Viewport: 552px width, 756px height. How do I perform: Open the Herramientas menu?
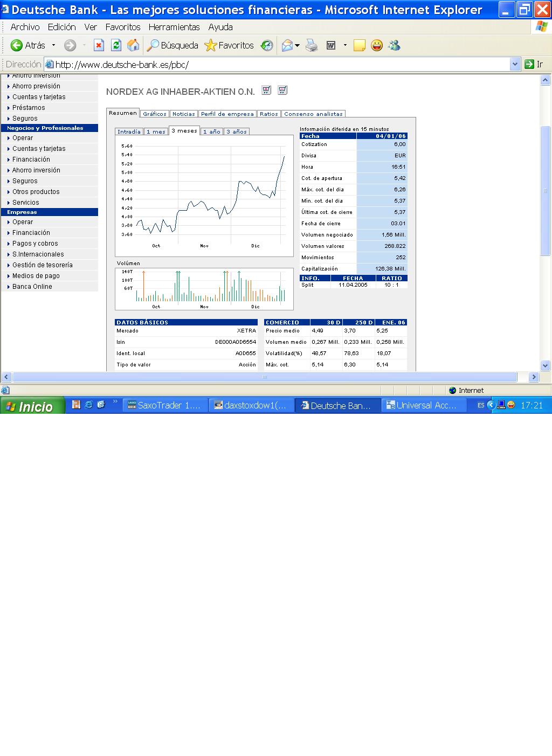[174, 27]
